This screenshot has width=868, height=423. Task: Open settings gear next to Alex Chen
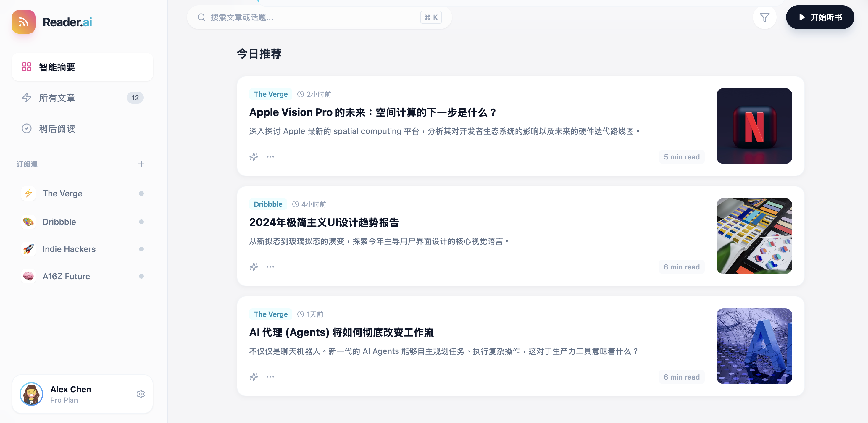(141, 394)
